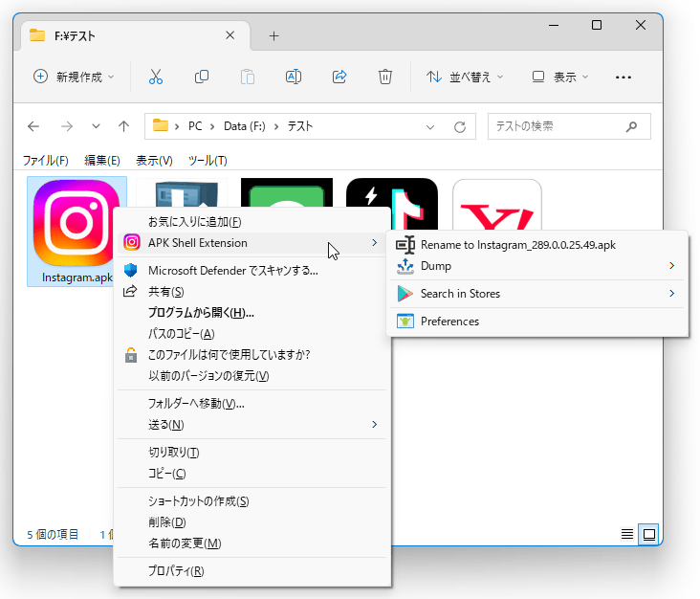The height and width of the screenshot is (599, 700).
Task: Choose Rename to Instagram_289.0.0.25.49.apk
Action: pyautogui.click(x=538, y=245)
